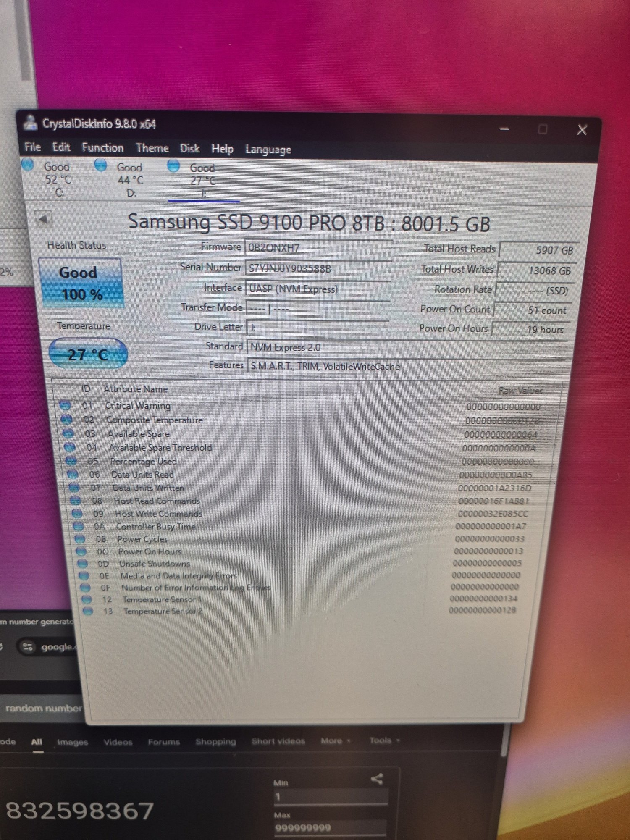Image resolution: width=630 pixels, height=840 pixels.
Task: Click the status icon for Host Read Commands
Action: coord(76,501)
